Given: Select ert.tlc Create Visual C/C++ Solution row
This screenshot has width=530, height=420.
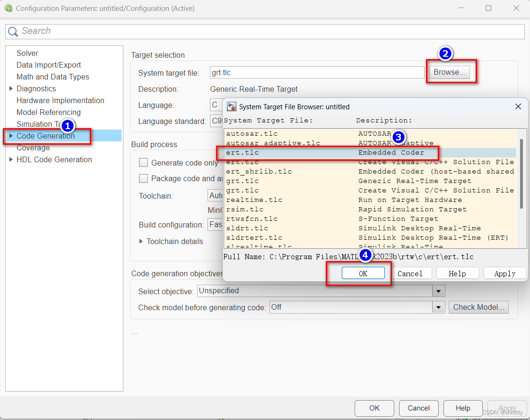Looking at the screenshot, I should tap(370, 162).
